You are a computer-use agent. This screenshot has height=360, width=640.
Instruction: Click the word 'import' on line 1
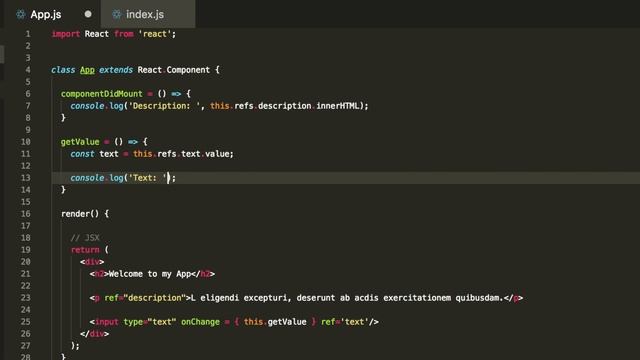click(65, 34)
